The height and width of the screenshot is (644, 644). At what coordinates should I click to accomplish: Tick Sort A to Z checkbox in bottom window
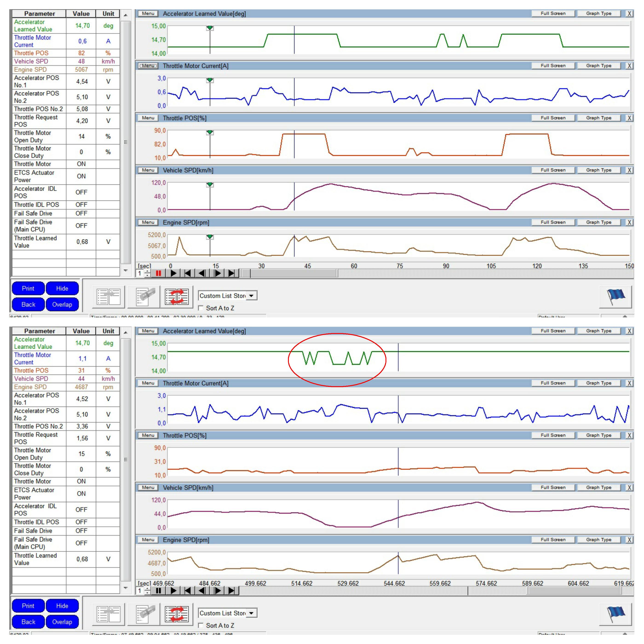201,625
